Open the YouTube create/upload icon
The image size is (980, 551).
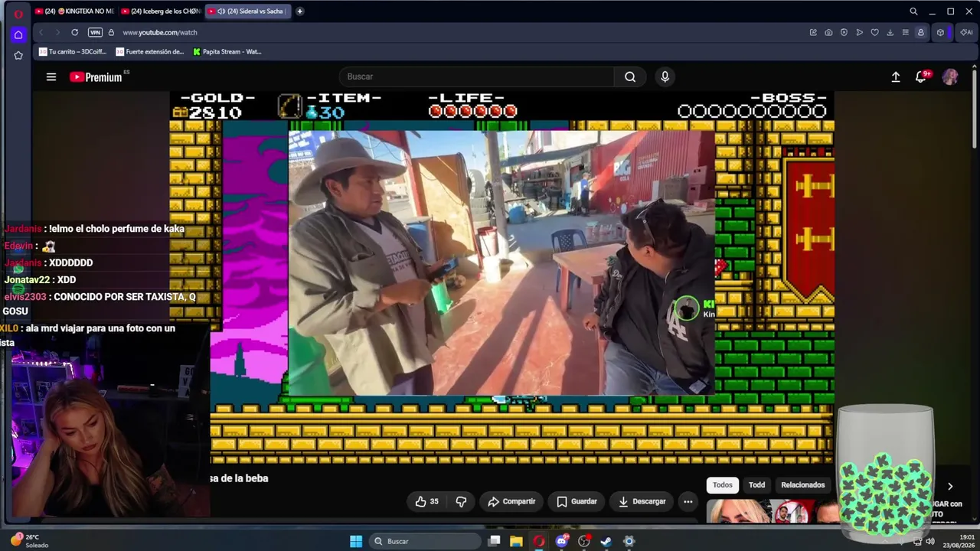pos(896,77)
